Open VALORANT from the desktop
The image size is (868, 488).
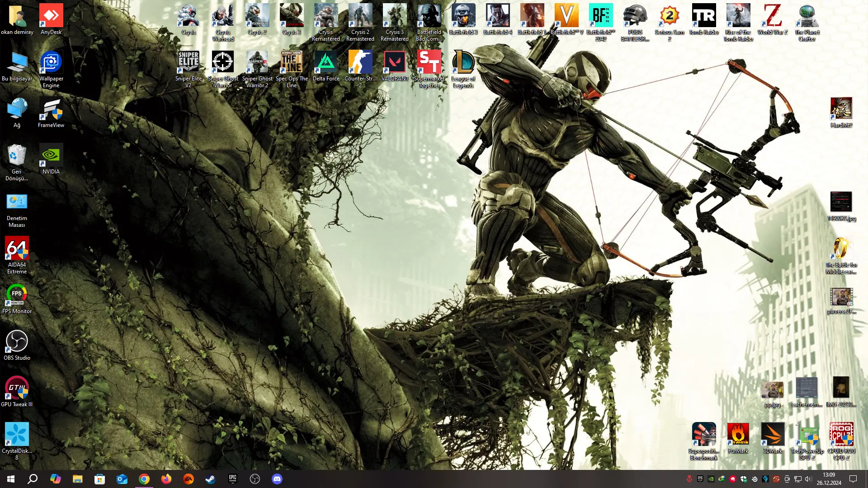395,66
